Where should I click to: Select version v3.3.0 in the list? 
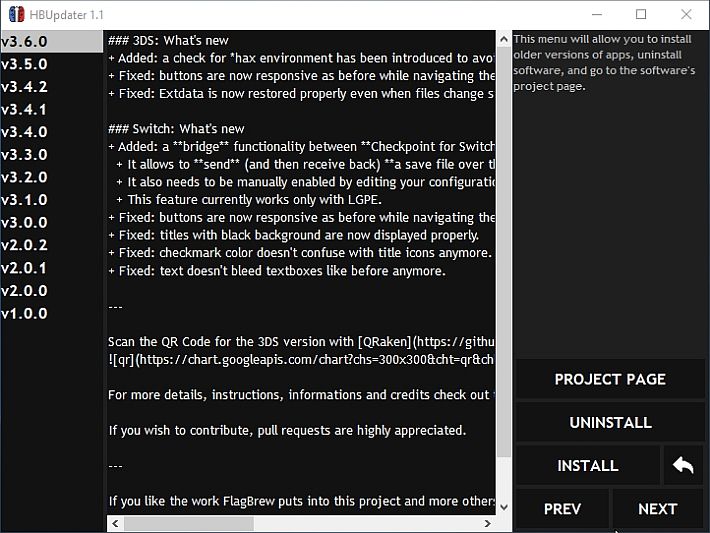[x=52, y=154]
